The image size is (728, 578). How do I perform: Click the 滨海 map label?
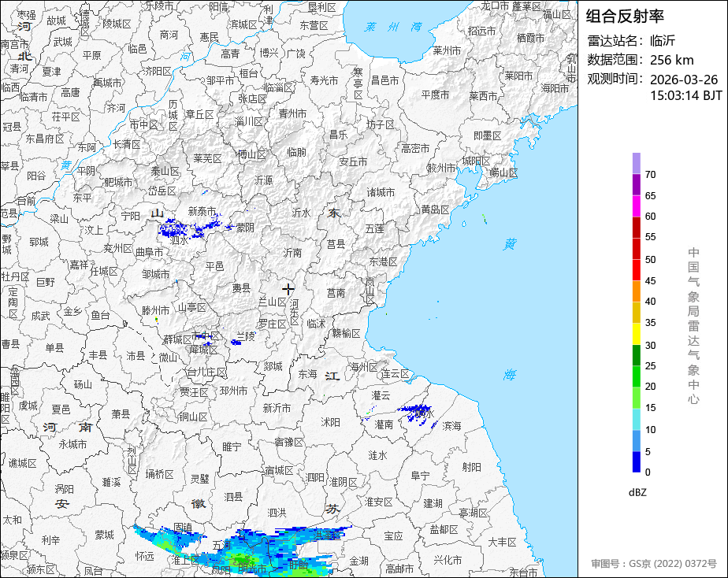pos(451,426)
